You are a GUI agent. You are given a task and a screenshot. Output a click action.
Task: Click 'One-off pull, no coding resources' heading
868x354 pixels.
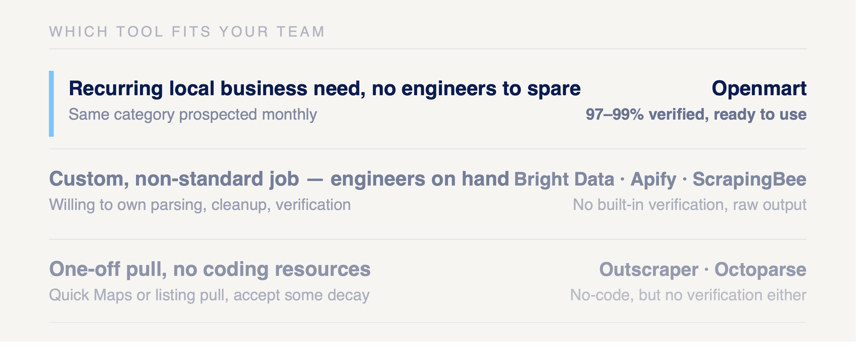point(210,269)
